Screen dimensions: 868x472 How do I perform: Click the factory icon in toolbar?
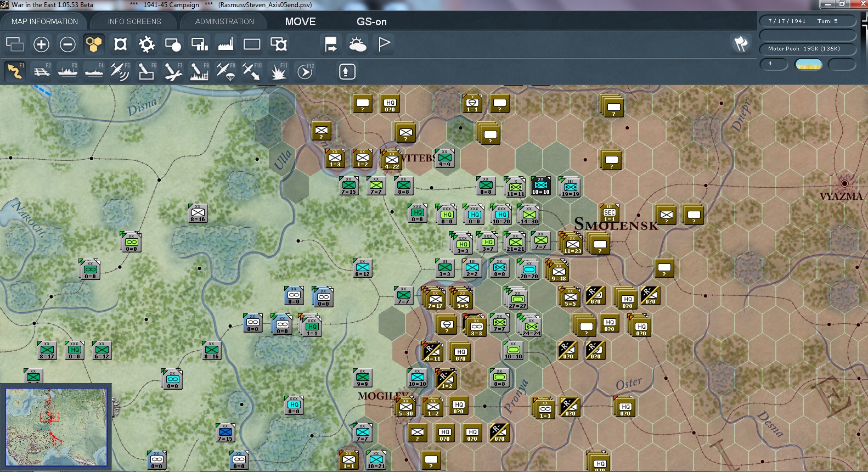[x=226, y=44]
